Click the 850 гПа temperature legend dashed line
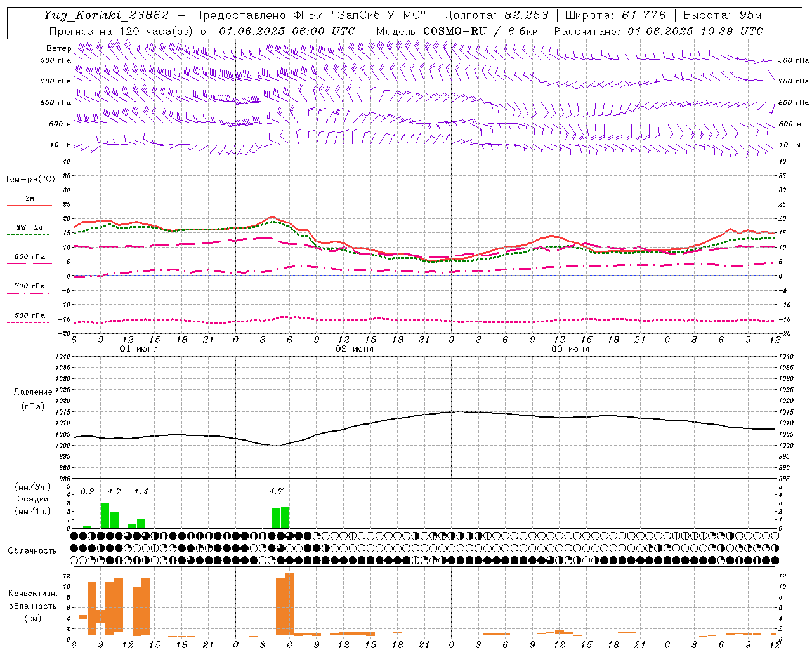 (29, 263)
